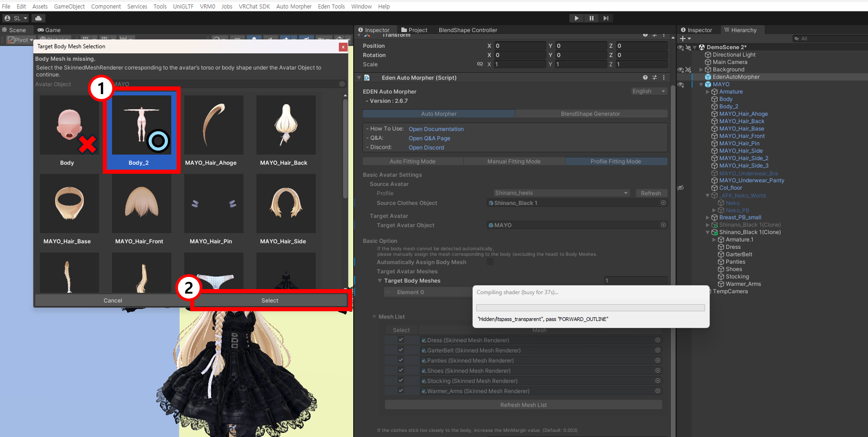Click object picker beside Warmer_Arms mesh row

(657, 391)
